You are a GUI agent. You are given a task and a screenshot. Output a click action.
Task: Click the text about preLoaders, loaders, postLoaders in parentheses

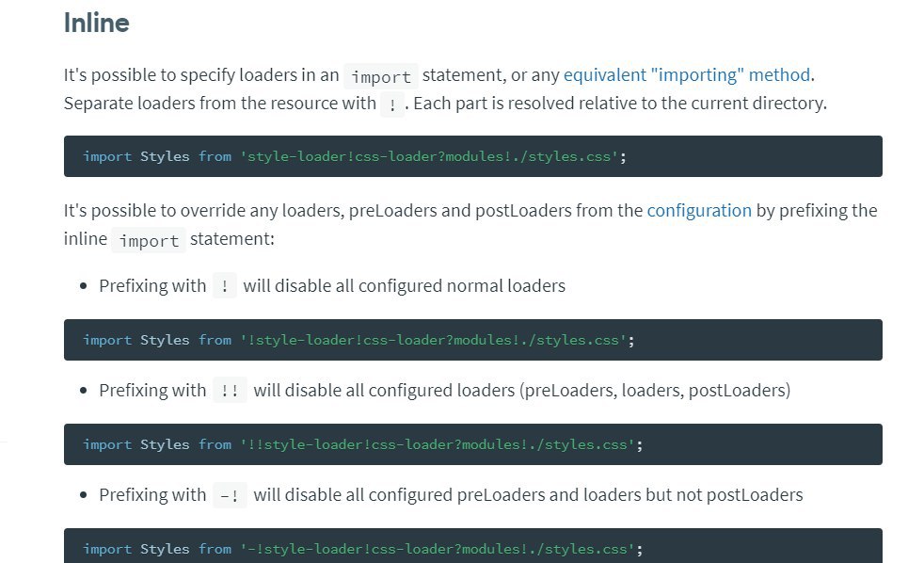point(655,391)
